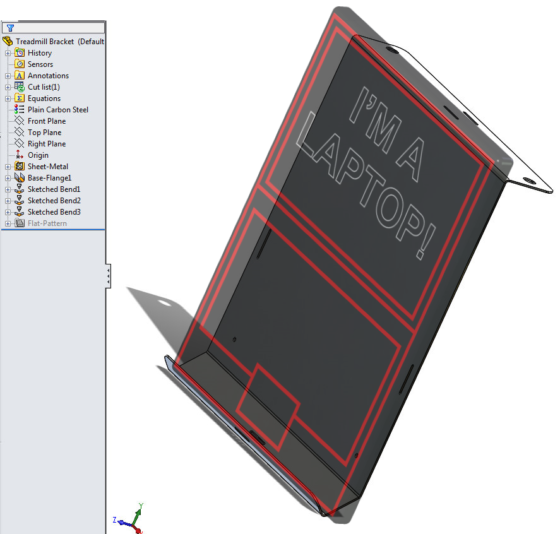Viewport: 560px width, 534px height.
Task: Select the Equations tree item
Action: click(x=44, y=98)
